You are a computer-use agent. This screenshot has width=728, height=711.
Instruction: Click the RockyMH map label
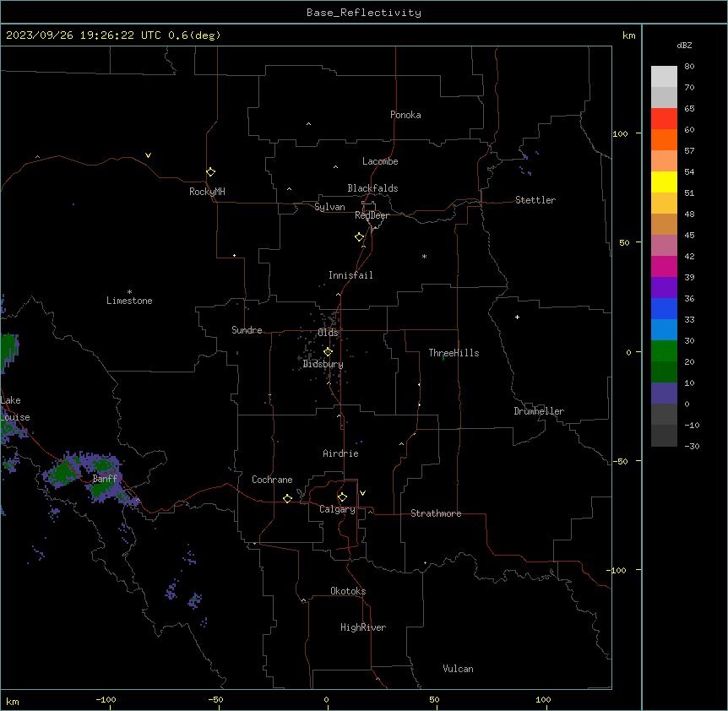coord(207,192)
